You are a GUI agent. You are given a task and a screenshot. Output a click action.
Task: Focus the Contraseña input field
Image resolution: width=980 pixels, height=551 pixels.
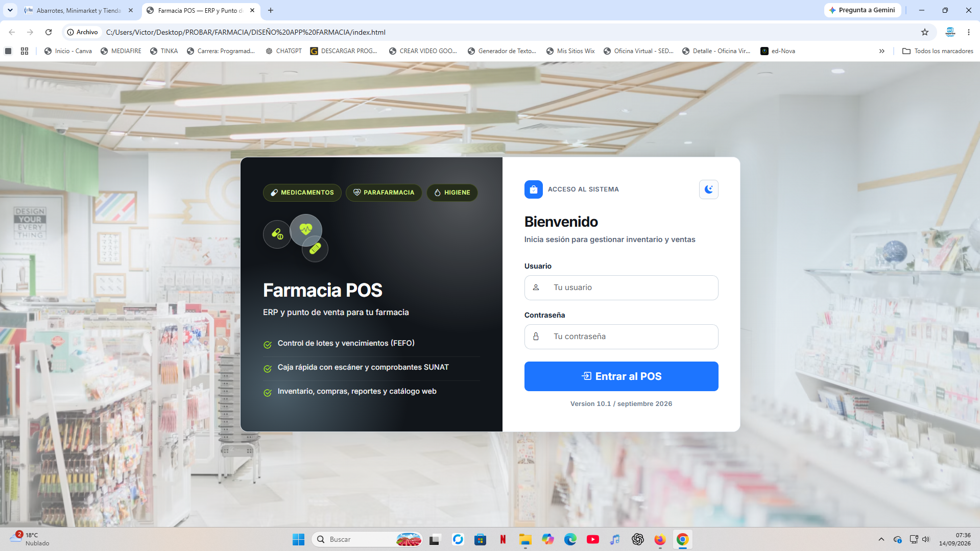click(621, 337)
